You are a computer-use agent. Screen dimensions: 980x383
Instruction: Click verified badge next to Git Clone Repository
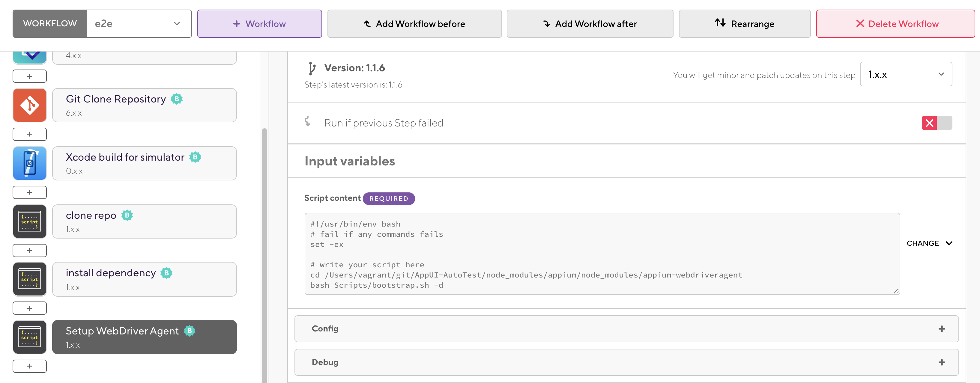point(177,99)
